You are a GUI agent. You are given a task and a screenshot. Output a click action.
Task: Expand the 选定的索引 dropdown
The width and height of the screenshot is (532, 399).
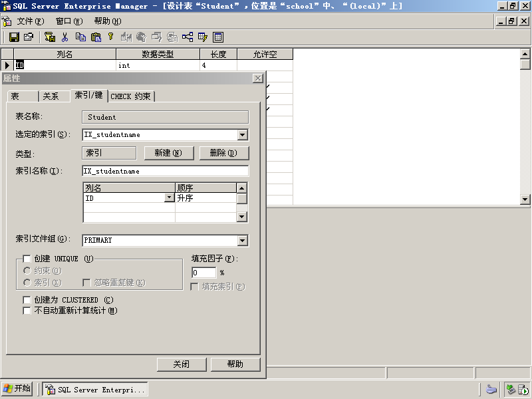tap(242, 135)
